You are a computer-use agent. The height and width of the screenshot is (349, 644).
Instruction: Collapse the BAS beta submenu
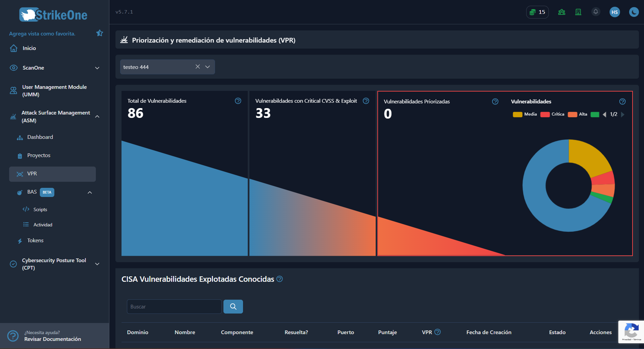click(x=90, y=192)
